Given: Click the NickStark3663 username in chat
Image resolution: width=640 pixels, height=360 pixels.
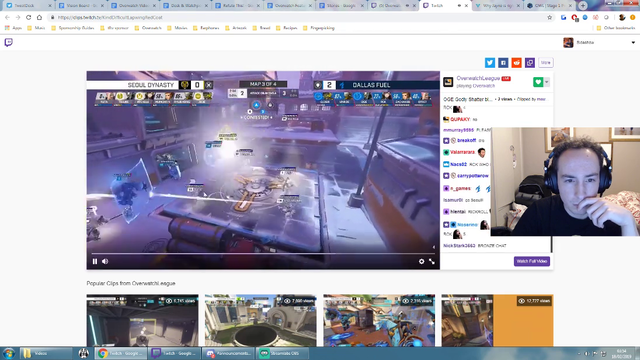Looking at the screenshot, I should tap(459, 246).
